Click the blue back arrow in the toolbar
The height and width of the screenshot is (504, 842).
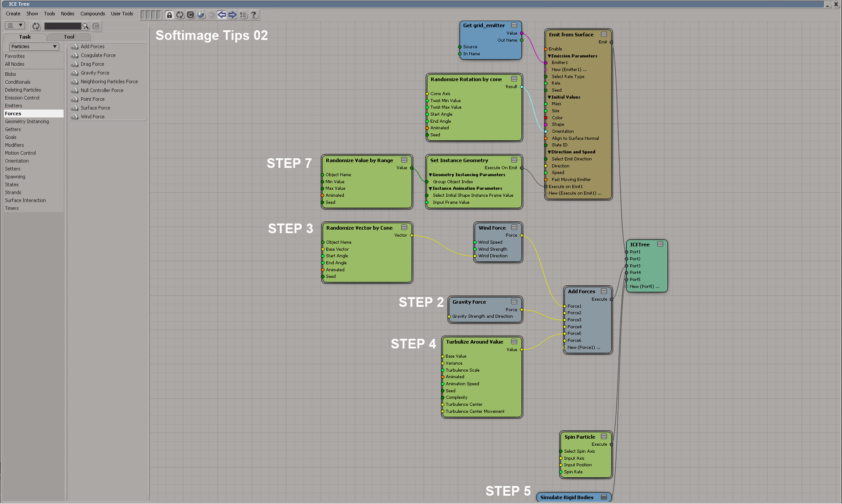(x=222, y=15)
